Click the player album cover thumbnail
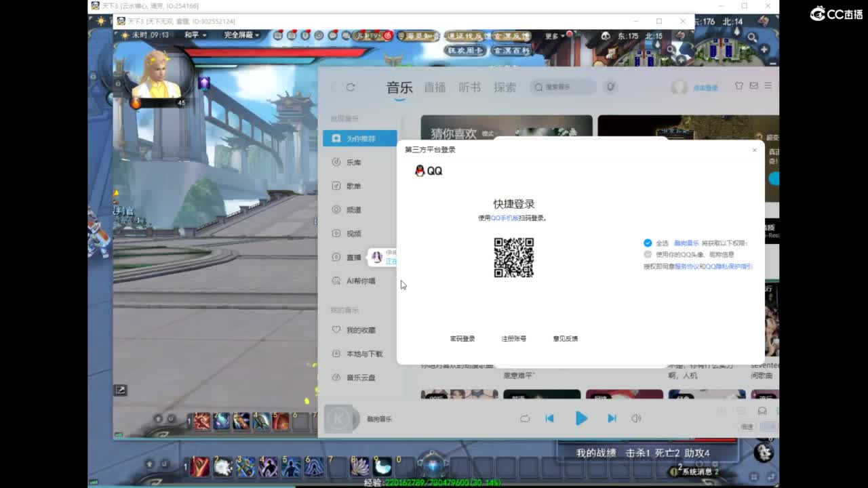Screen dimensions: 868x488 click(x=340, y=418)
